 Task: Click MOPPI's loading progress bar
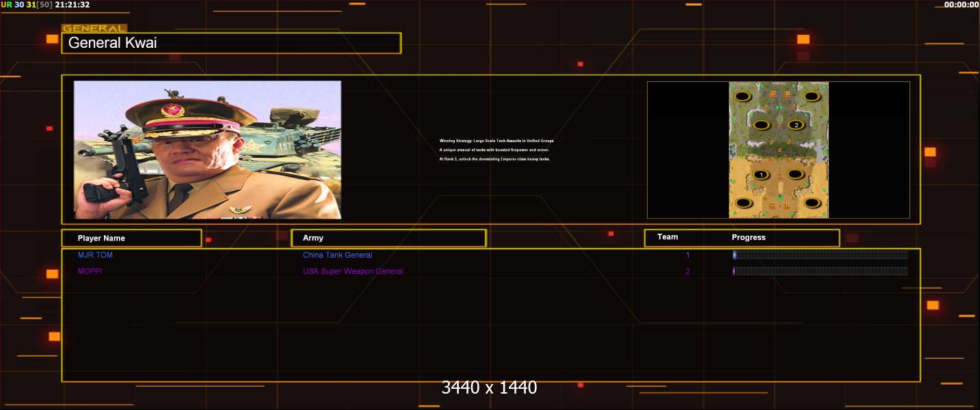click(820, 271)
